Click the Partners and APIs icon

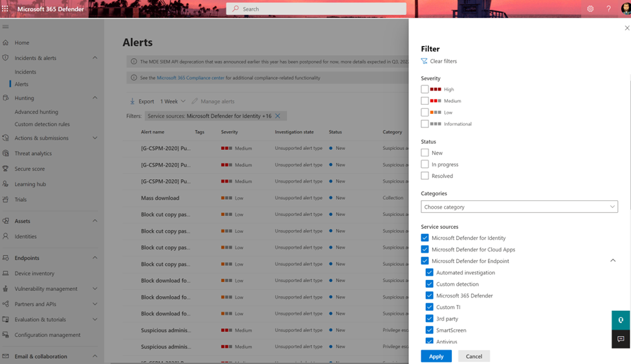pos(5,304)
